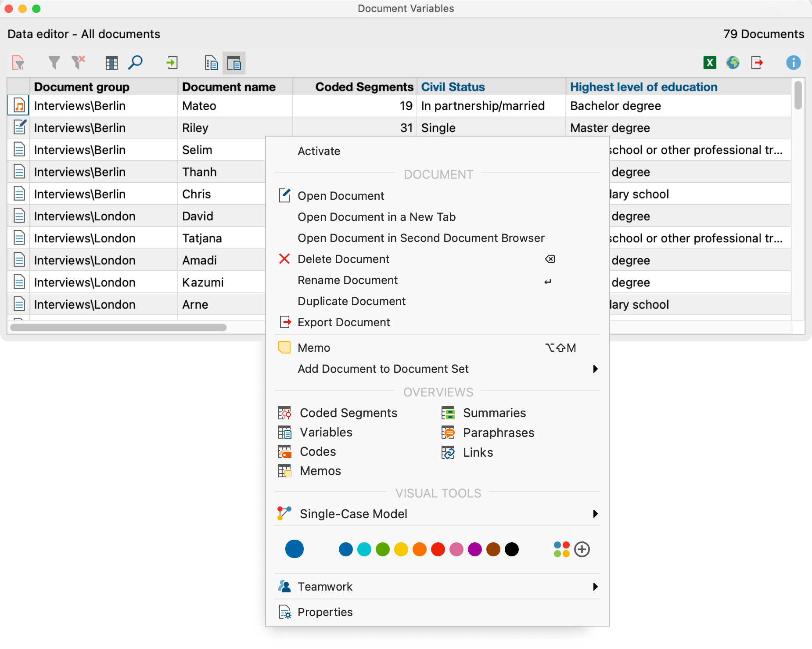The height and width of the screenshot is (649, 812).
Task: Click Activate at the top of the menu
Action: [319, 151]
